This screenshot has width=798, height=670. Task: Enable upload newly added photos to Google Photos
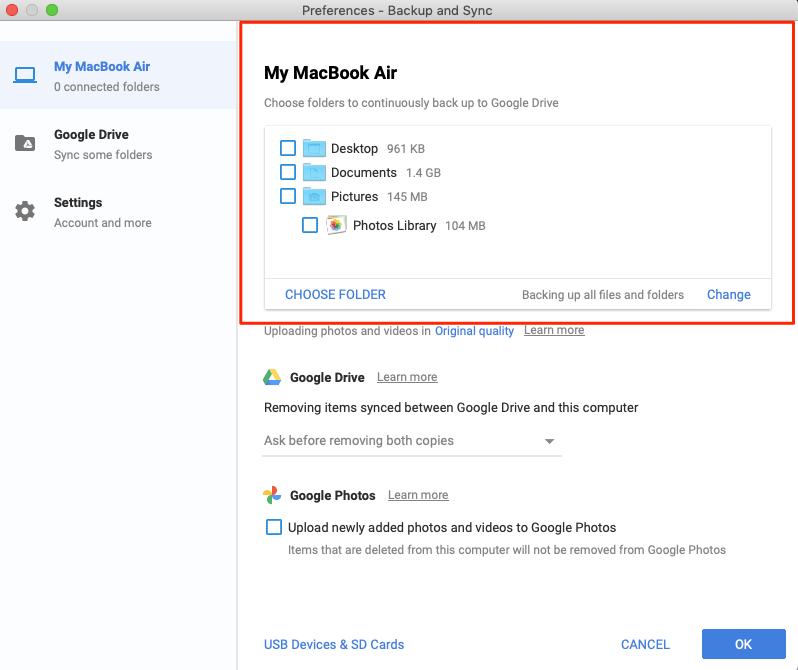click(274, 527)
